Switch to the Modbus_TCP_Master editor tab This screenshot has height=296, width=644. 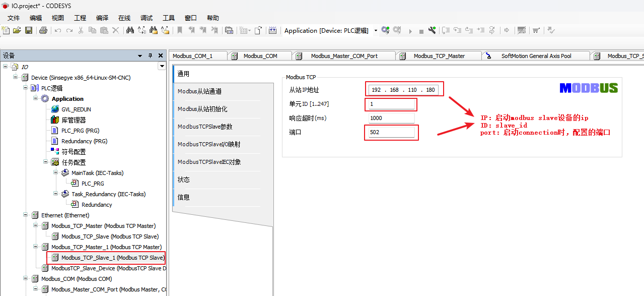[439, 56]
